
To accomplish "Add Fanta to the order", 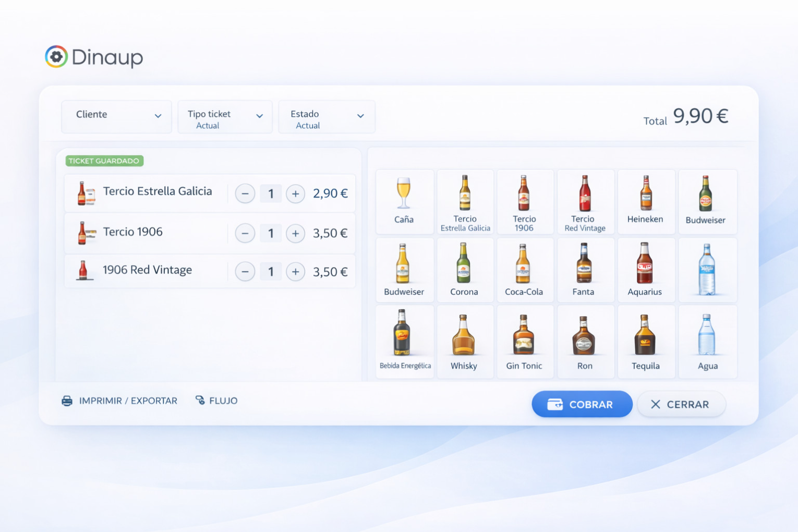I will 584,270.
